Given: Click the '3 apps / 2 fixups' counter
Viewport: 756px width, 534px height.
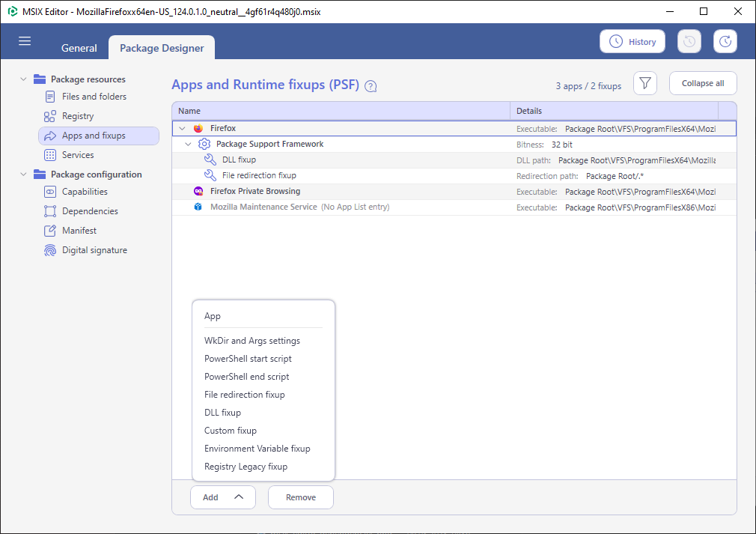Looking at the screenshot, I should tap(588, 86).
